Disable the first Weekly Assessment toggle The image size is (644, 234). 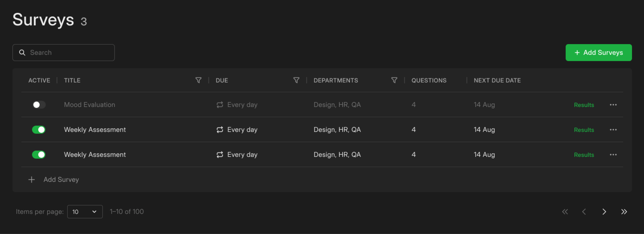click(x=39, y=130)
